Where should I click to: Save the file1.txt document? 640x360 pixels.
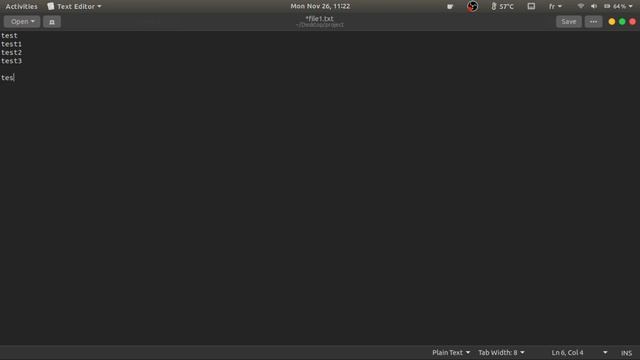coord(569,22)
